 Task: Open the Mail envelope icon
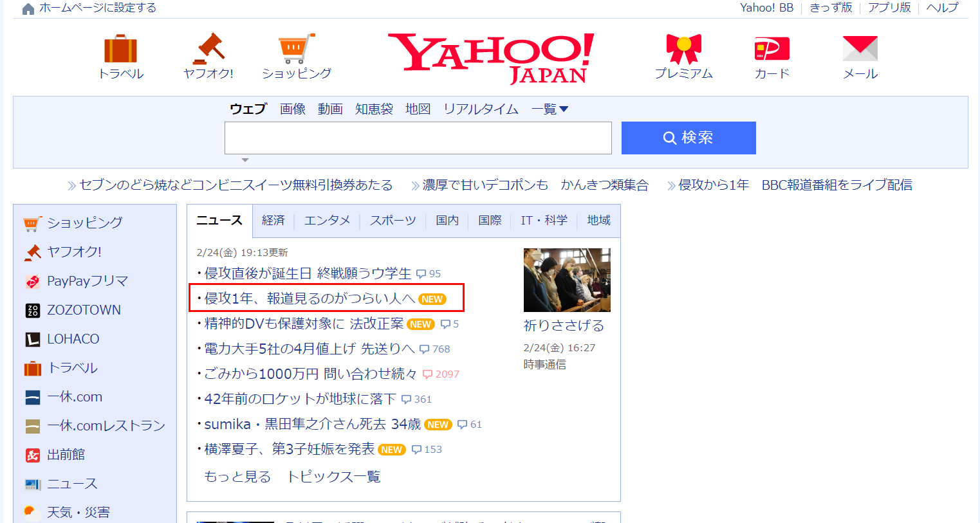coord(860,48)
